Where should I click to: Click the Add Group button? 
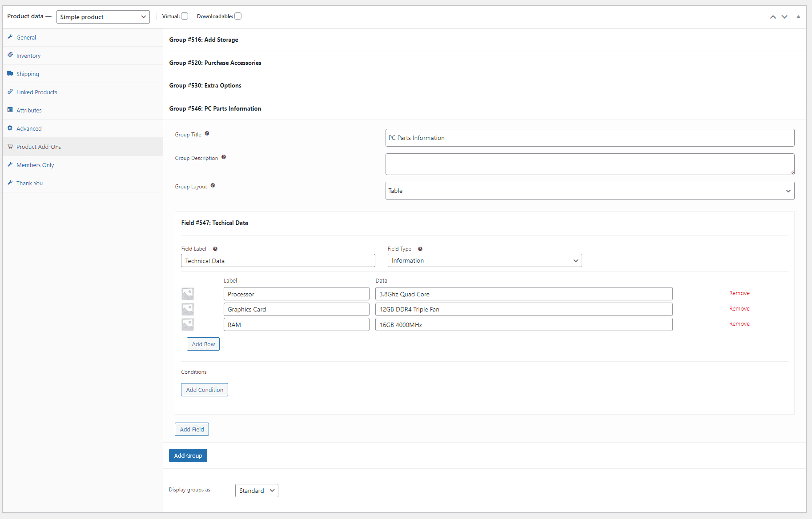[188, 455]
